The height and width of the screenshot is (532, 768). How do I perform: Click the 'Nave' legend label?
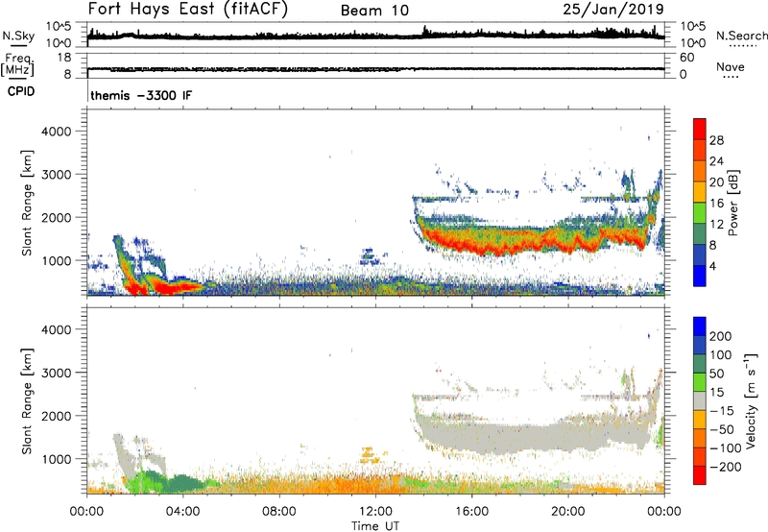(x=731, y=67)
